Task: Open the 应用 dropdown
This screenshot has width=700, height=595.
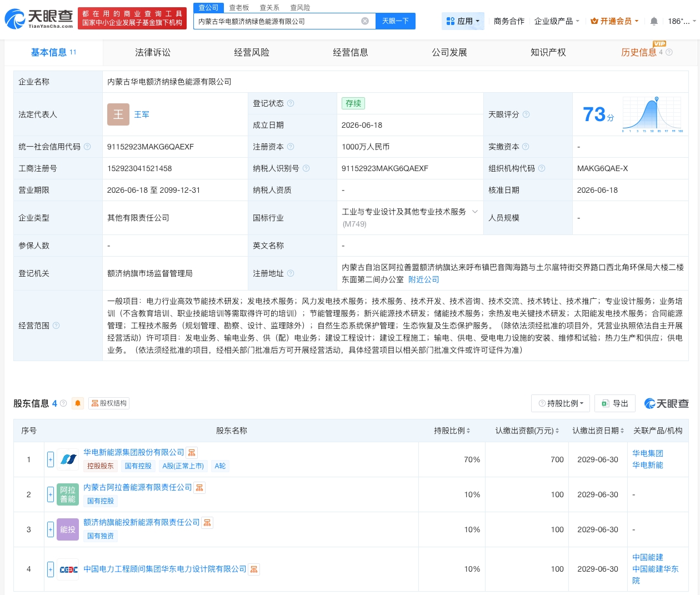Action: click(x=463, y=21)
